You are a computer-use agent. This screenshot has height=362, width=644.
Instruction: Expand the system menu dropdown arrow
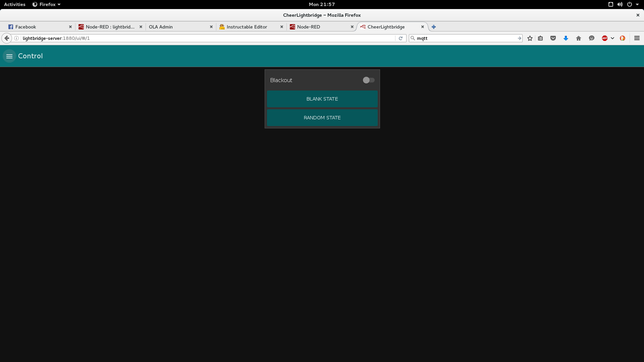click(x=637, y=4)
